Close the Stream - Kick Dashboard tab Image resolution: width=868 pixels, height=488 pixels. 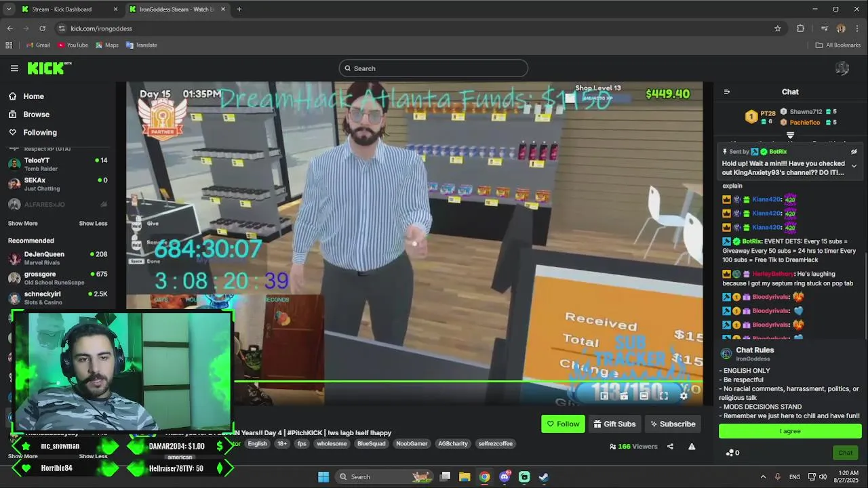tap(115, 9)
